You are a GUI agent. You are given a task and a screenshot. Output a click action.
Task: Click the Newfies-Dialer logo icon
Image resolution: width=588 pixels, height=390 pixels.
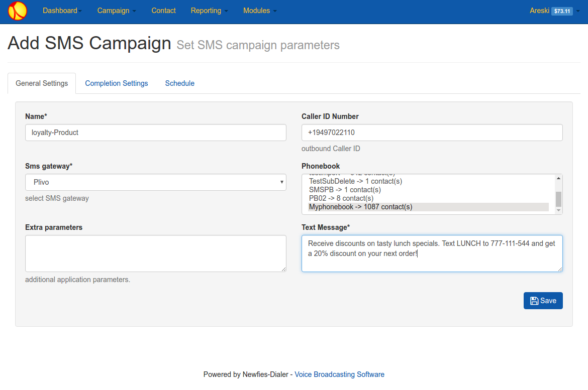click(18, 11)
